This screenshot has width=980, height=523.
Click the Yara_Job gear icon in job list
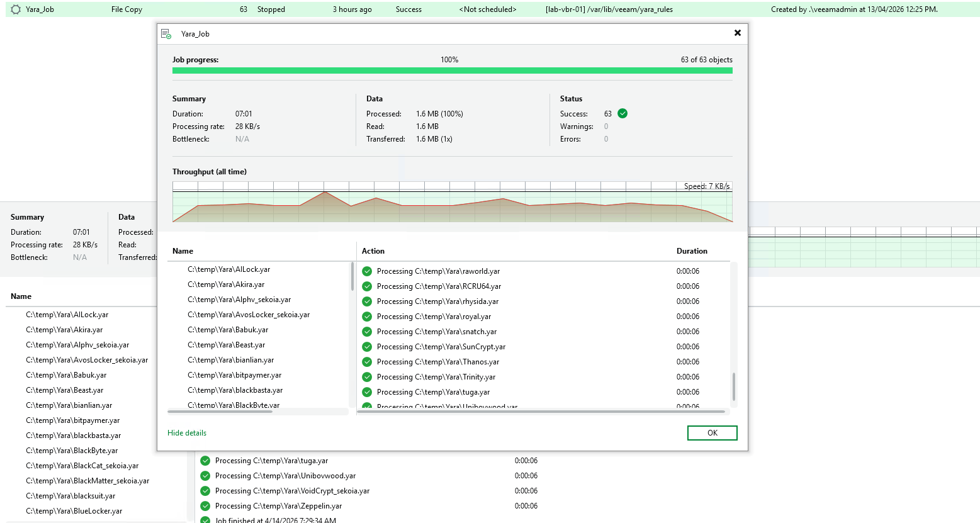pos(16,9)
